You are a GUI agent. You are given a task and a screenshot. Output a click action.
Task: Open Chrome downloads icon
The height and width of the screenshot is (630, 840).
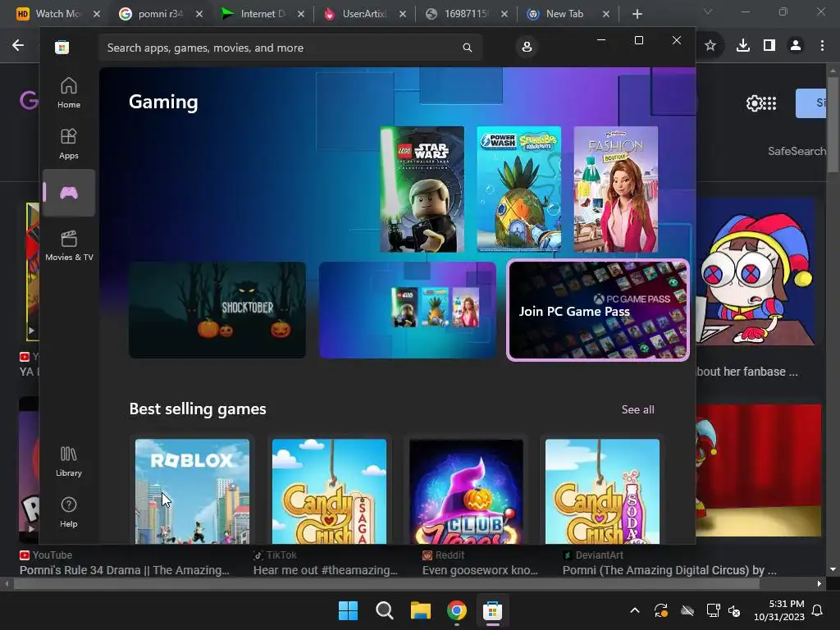(x=742, y=46)
